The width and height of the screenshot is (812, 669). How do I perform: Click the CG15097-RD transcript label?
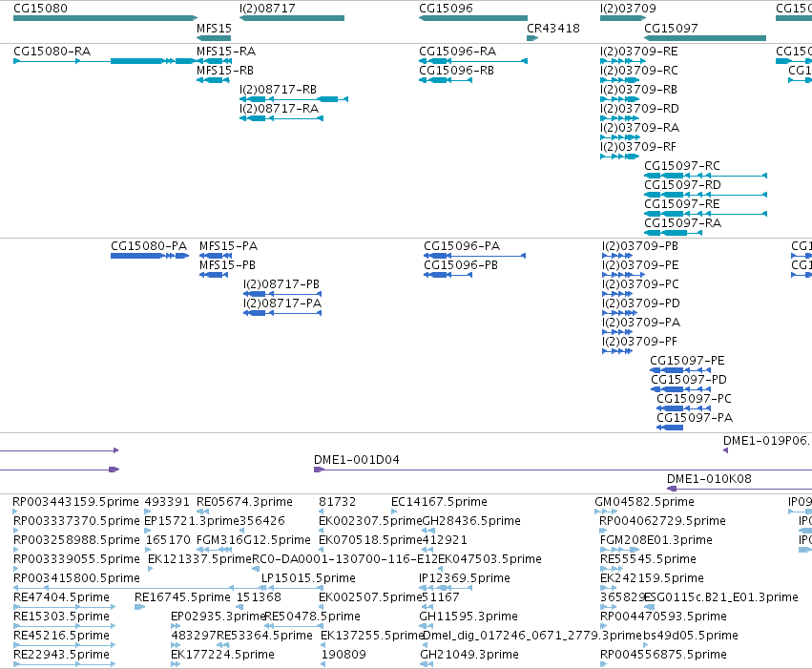(x=682, y=185)
